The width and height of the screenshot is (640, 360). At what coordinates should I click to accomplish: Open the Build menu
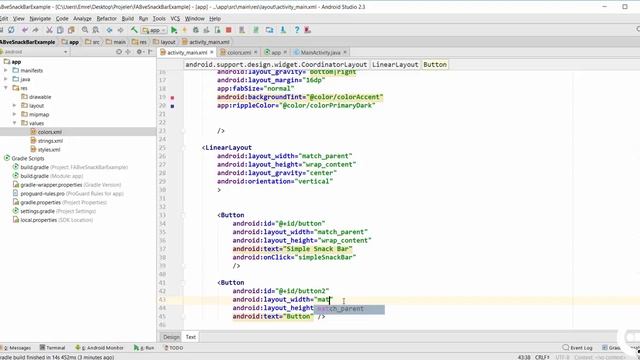click(x=128, y=18)
